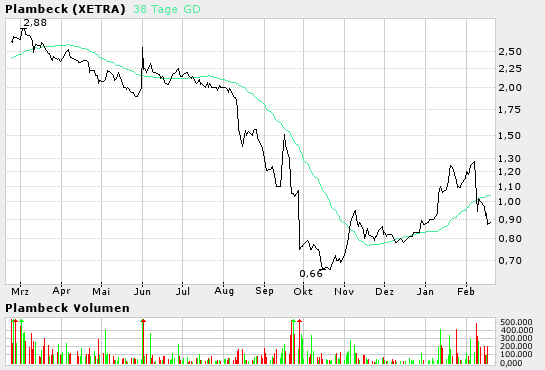This screenshot has height=370, width=545.
Task: Select the Aug month axis label
Action: pyautogui.click(x=224, y=291)
